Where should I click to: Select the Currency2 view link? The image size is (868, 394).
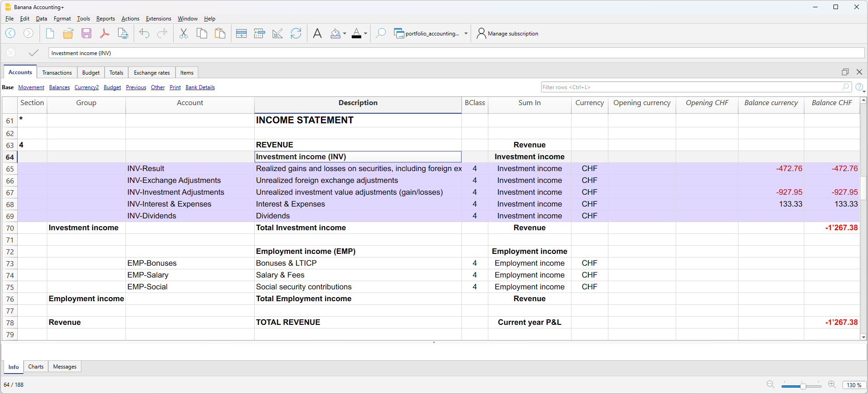click(86, 87)
